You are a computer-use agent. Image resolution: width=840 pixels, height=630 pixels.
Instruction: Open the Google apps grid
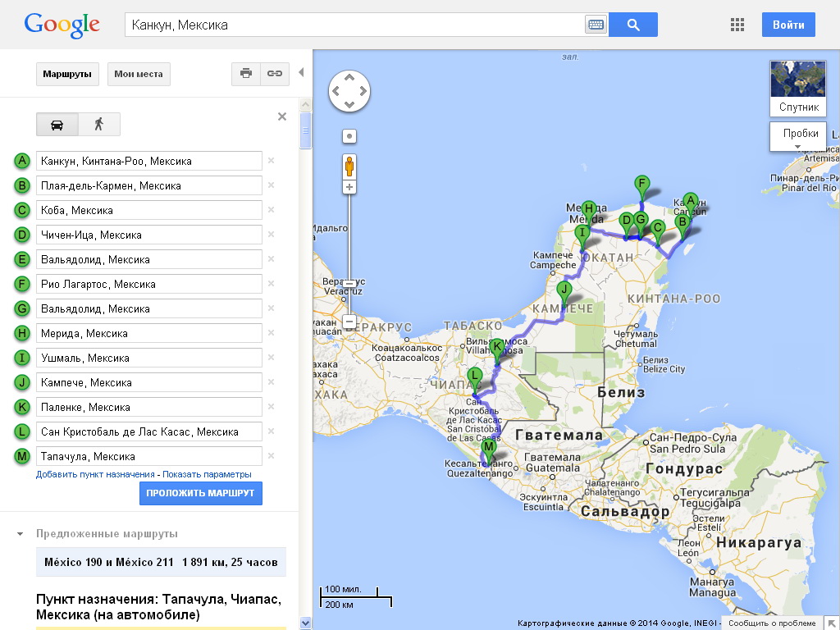[737, 25]
